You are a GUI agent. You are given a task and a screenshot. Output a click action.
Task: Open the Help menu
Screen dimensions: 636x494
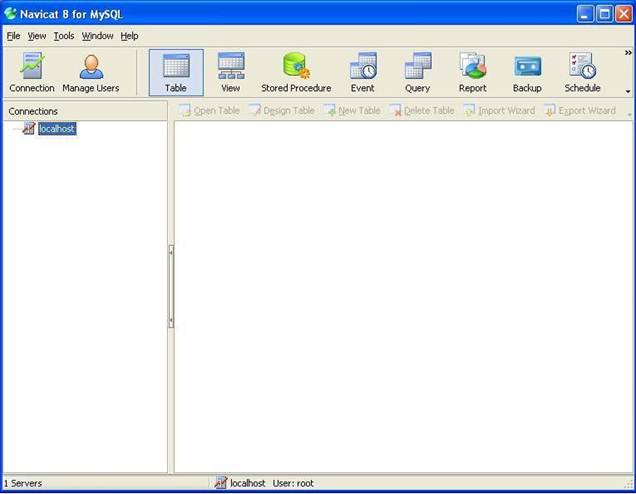pyautogui.click(x=129, y=36)
